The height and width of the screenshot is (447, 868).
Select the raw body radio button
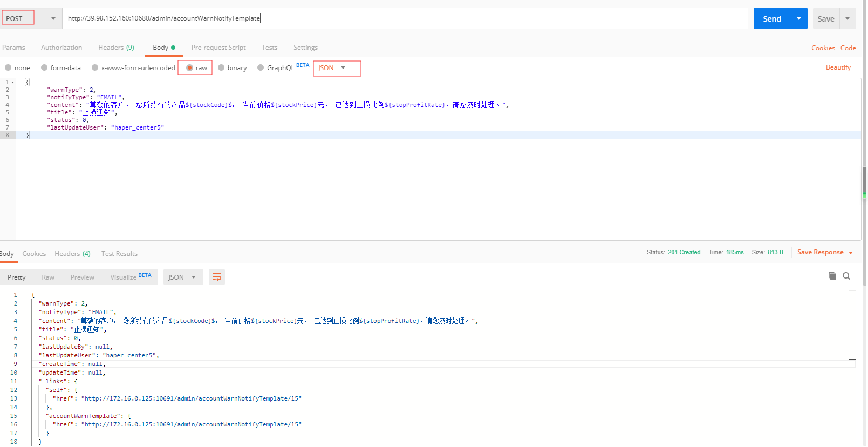pos(189,67)
